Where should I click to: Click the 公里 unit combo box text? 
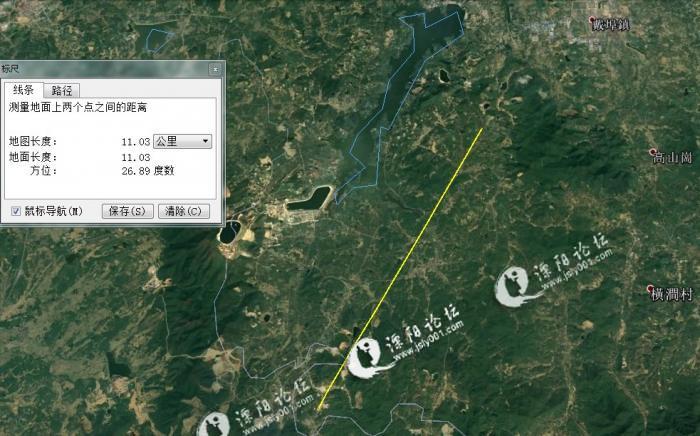click(167, 141)
